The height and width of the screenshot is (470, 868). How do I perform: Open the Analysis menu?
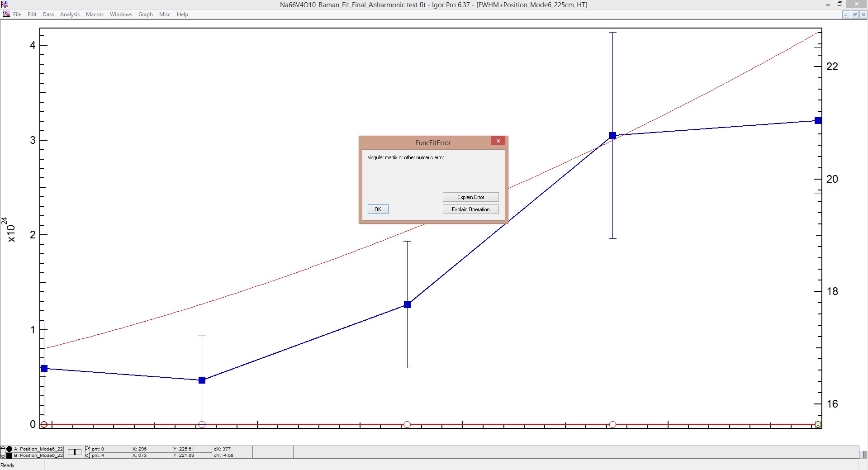pos(69,14)
